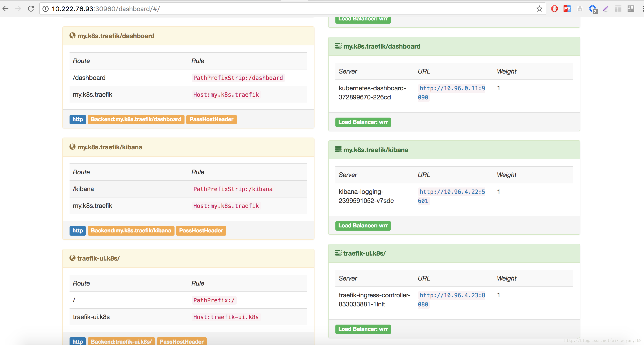Select the backend title my.k8s.traefik/kibana
The image size is (644, 345).
376,150
